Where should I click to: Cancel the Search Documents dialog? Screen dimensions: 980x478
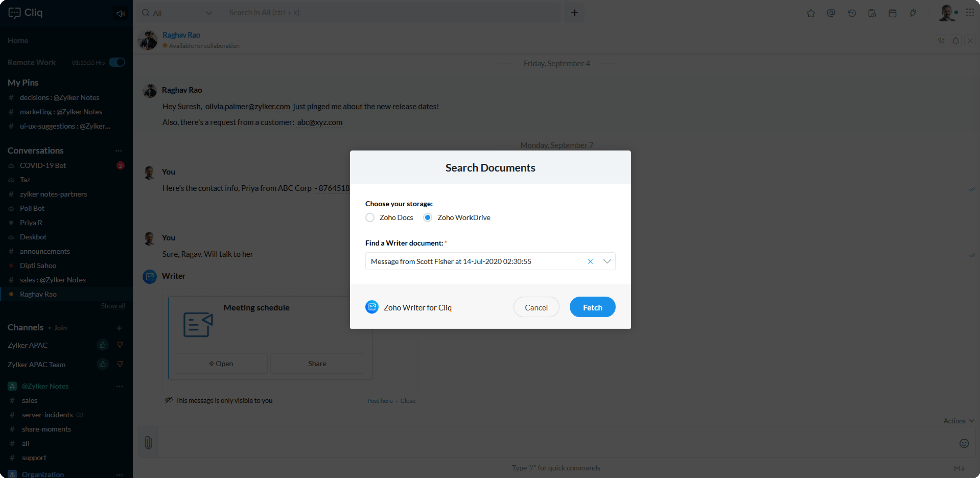point(536,307)
